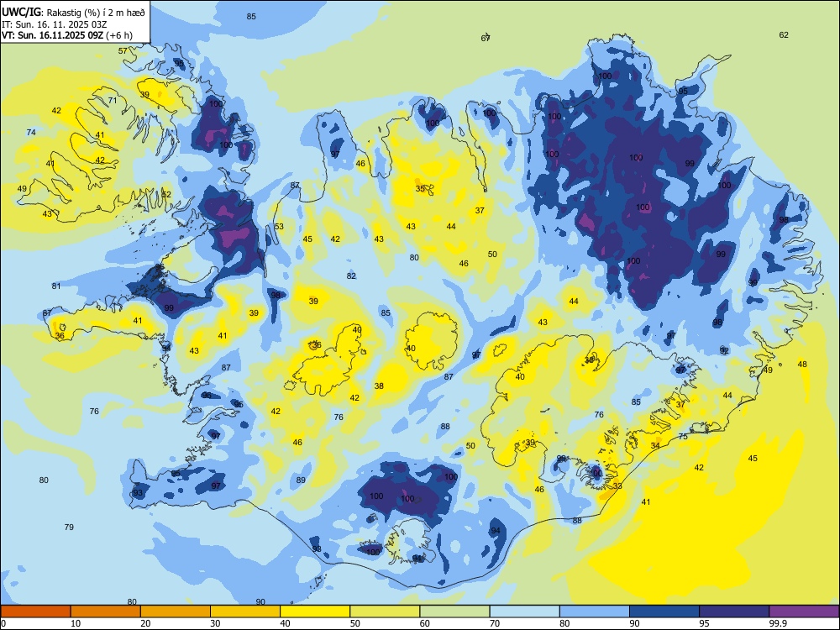The image size is (840, 630).
Task: Select the bright yellow 40–50 legend swatch
Action: 315,612
